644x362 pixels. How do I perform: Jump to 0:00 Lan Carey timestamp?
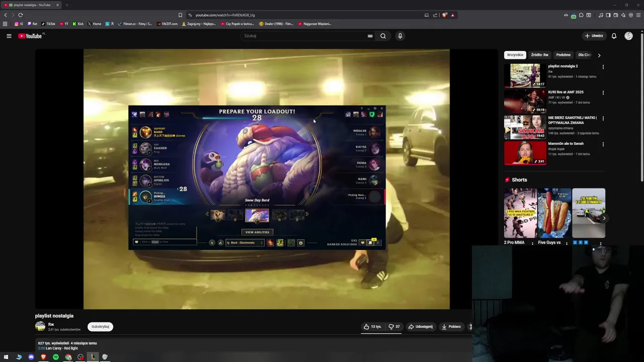pos(41,348)
